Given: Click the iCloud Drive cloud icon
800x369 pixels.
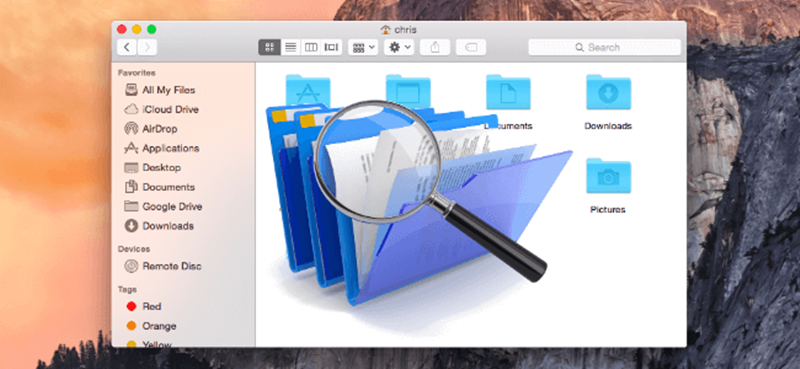Looking at the screenshot, I should point(131,109).
